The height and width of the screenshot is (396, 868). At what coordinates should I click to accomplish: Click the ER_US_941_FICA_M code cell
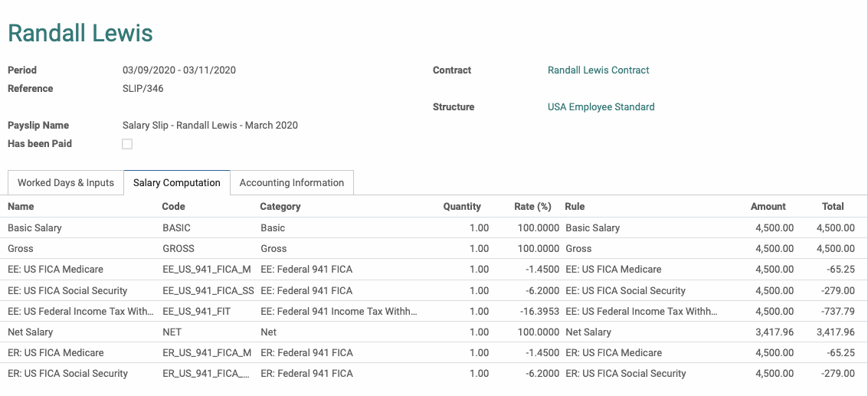pyautogui.click(x=207, y=353)
